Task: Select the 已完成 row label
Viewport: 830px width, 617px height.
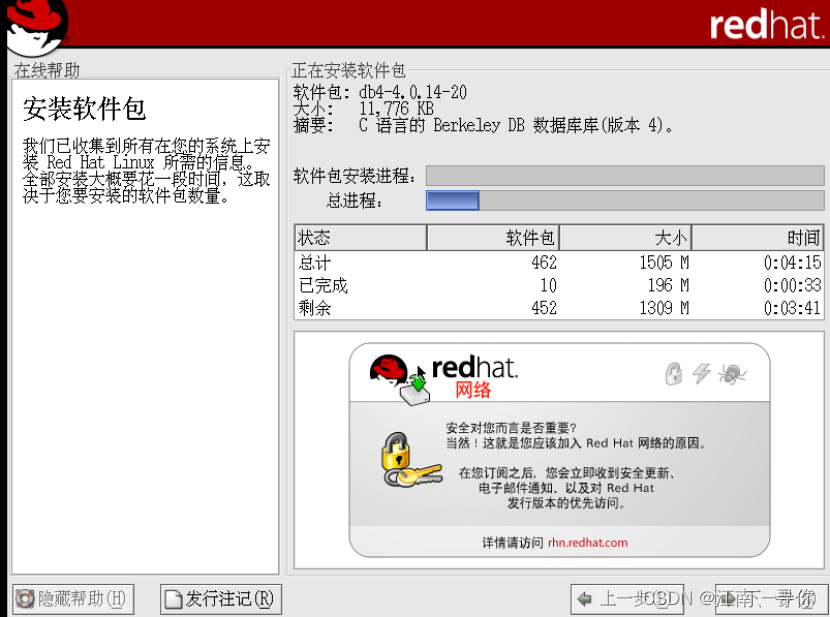Action: [323, 285]
